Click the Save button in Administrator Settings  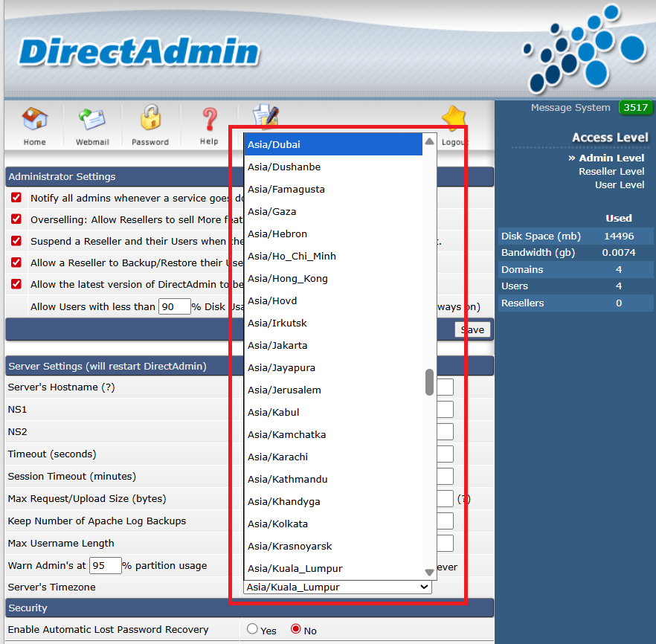pos(472,329)
